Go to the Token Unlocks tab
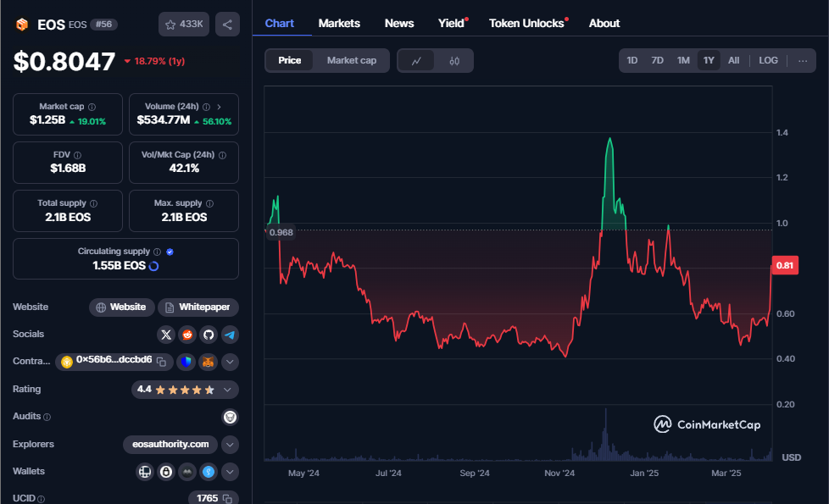Viewport: 829px width, 504px height. pos(526,23)
